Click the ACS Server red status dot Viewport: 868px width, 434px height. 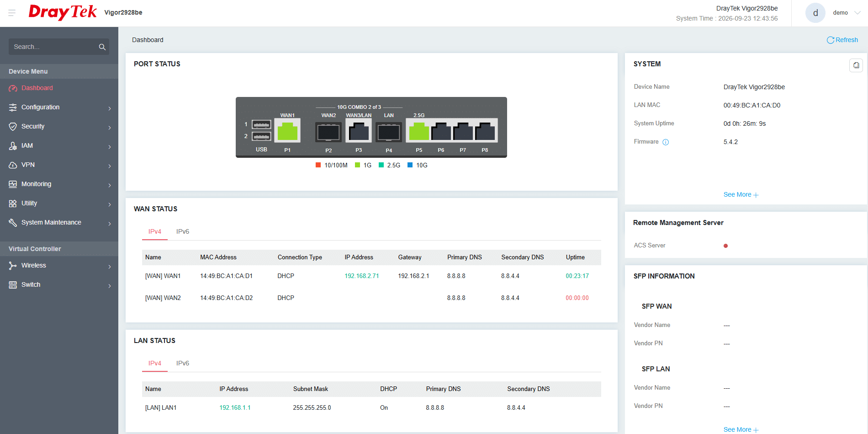(725, 246)
